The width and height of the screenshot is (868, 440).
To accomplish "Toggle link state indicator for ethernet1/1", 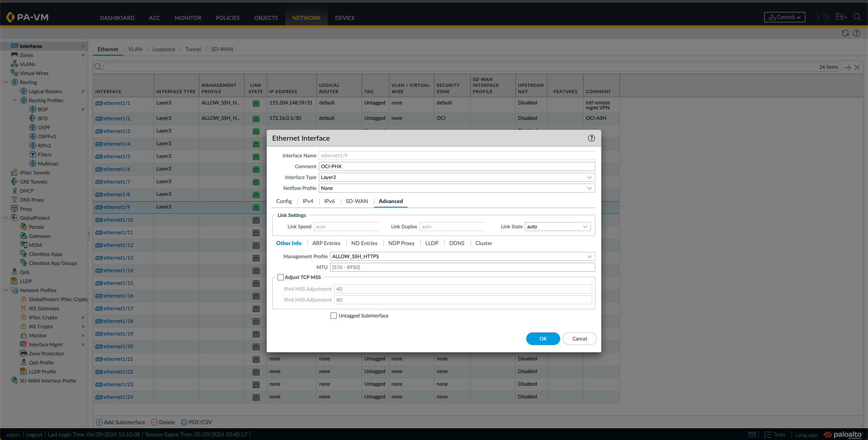I will click(x=256, y=104).
